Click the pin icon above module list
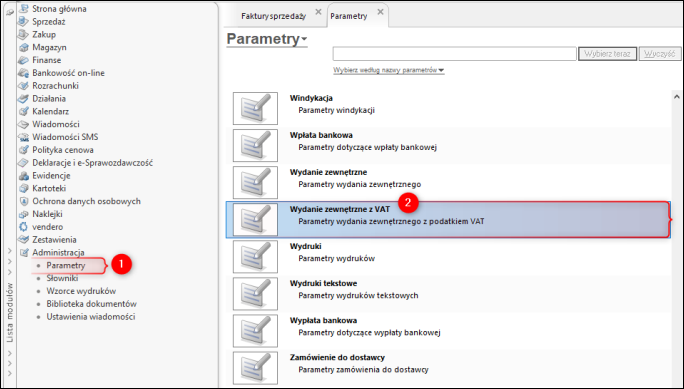Screen dimensions: 684x389 [x=10, y=12]
